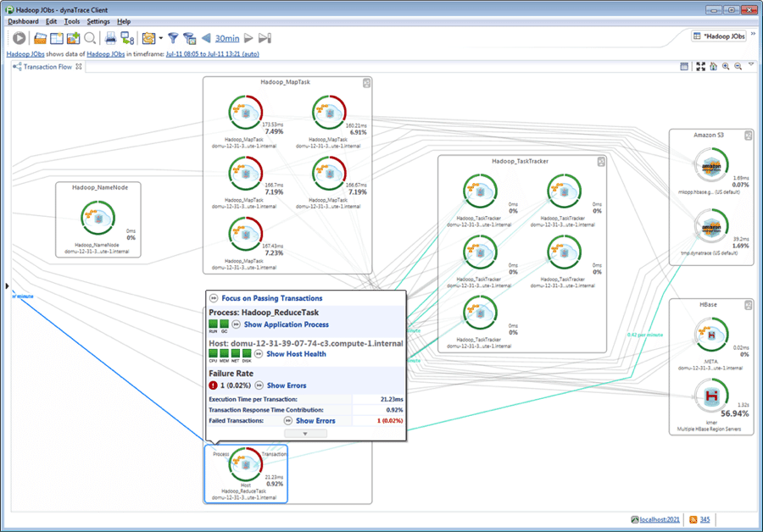Click the orange session selector icon
Image resolution: width=763 pixels, height=532 pixels.
coord(149,38)
